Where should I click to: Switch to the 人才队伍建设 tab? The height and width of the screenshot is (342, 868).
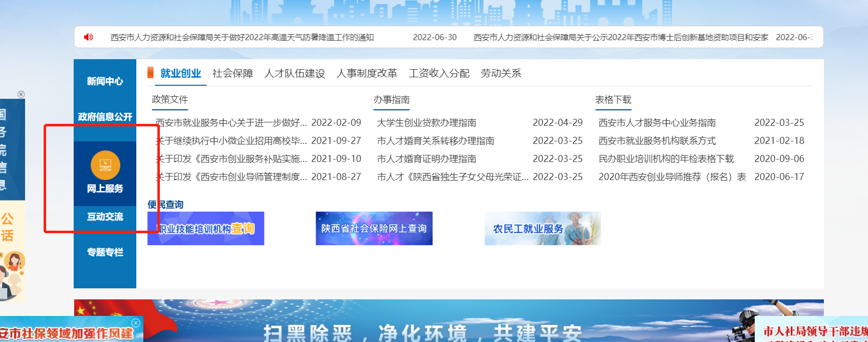[x=295, y=74]
